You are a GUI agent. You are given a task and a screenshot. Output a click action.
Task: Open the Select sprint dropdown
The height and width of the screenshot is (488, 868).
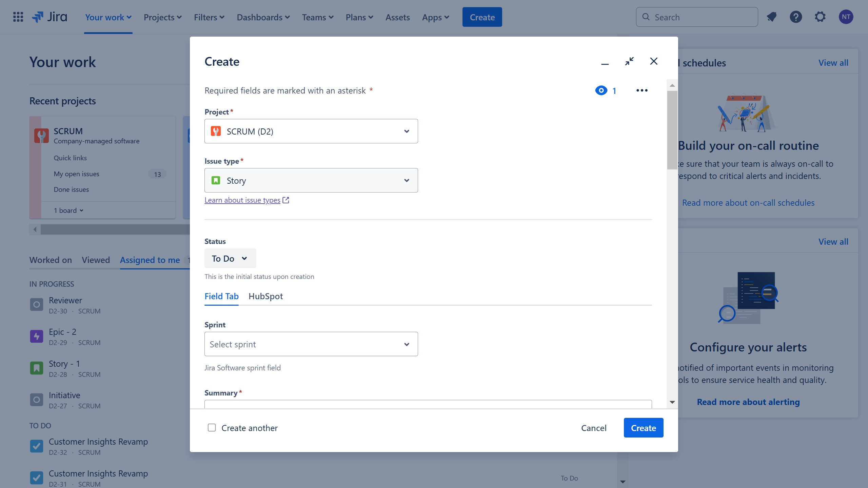311,344
